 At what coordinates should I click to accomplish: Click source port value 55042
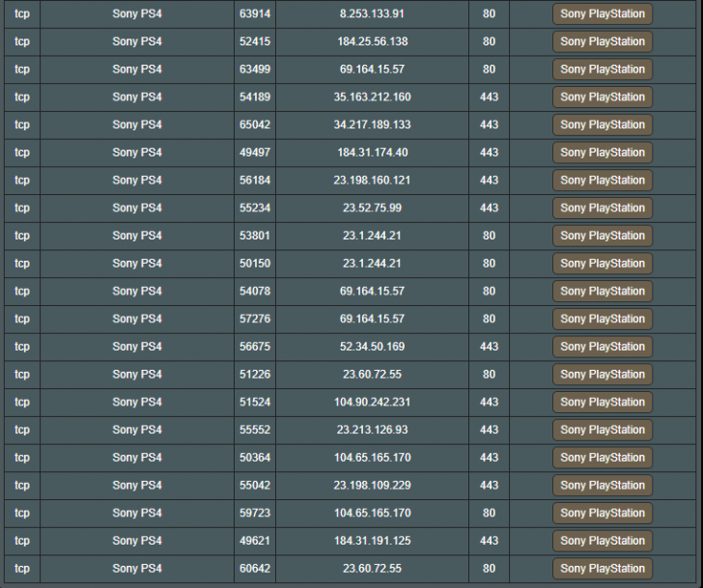(x=255, y=486)
